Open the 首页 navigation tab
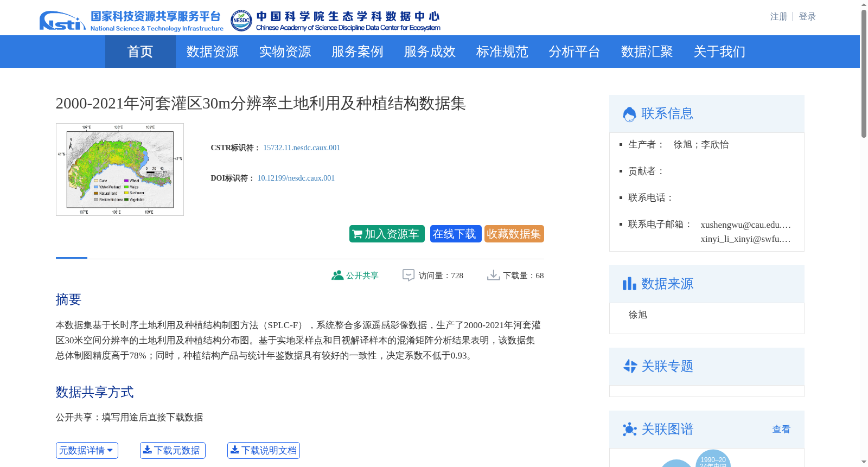This screenshot has height=467, width=868. pos(140,52)
